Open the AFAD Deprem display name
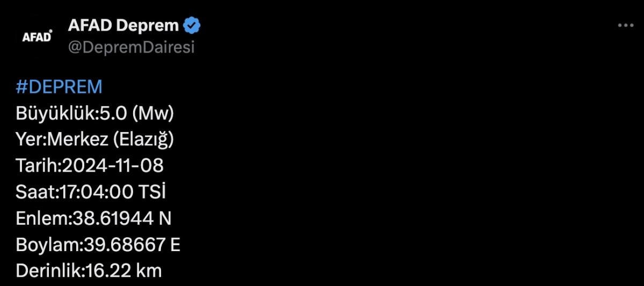This screenshot has width=644, height=286. click(x=123, y=25)
